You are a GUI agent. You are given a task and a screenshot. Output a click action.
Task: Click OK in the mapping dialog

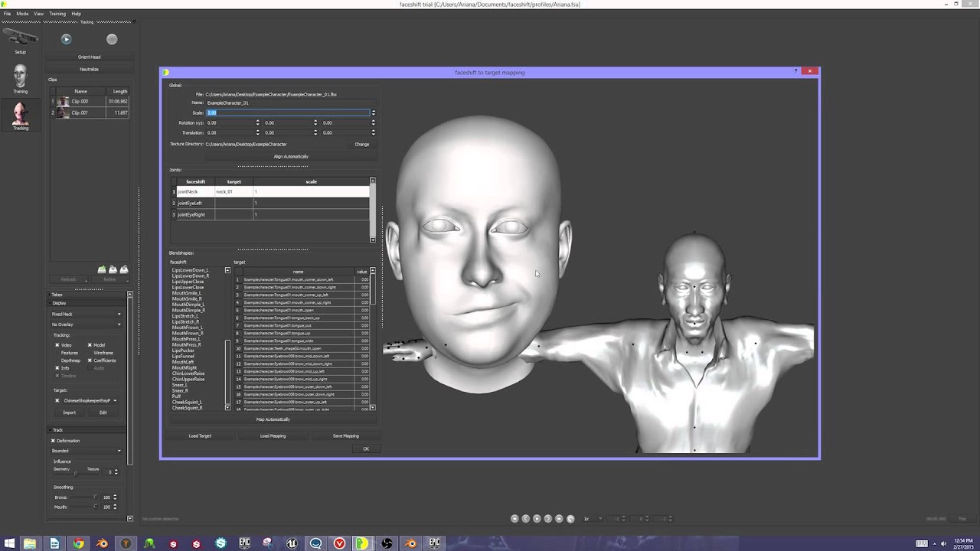(366, 449)
